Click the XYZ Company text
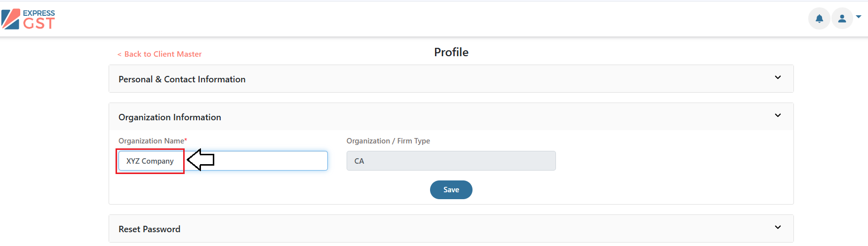The width and height of the screenshot is (868, 246). [x=150, y=161]
